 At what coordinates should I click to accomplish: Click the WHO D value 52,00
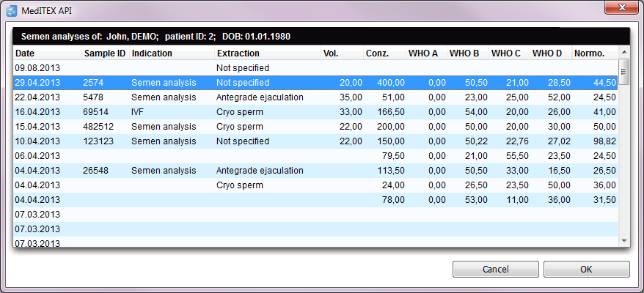(x=560, y=97)
